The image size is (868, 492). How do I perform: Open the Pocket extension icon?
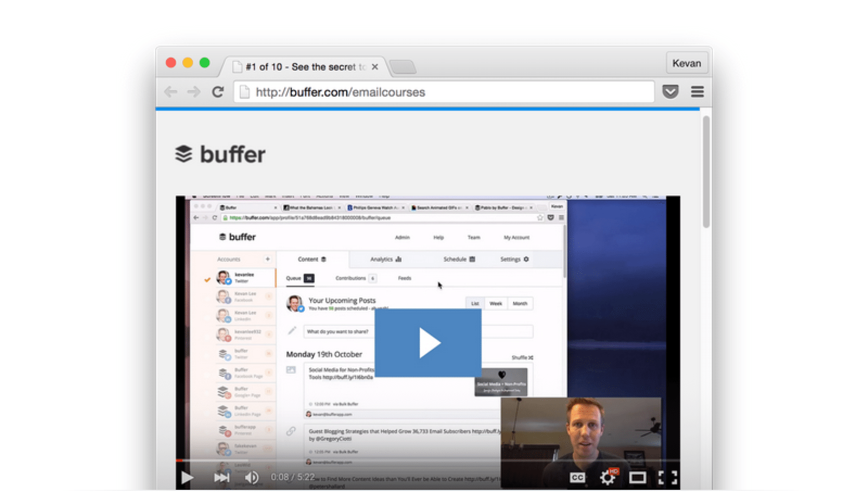click(671, 92)
